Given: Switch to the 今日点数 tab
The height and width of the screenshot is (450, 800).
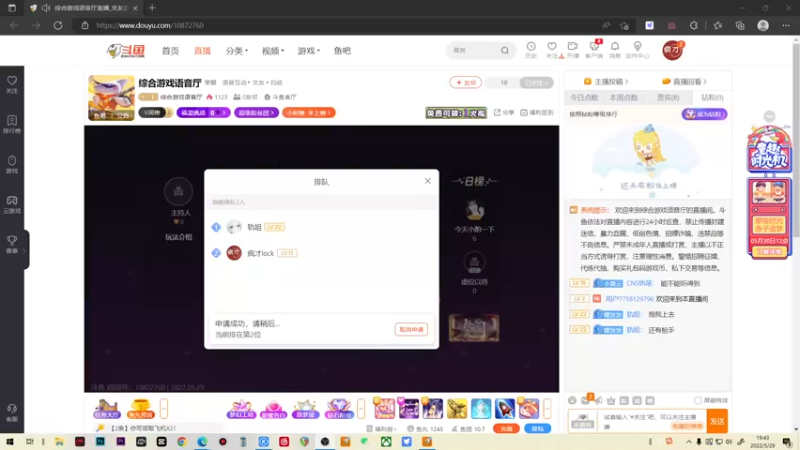Looking at the screenshot, I should (584, 97).
